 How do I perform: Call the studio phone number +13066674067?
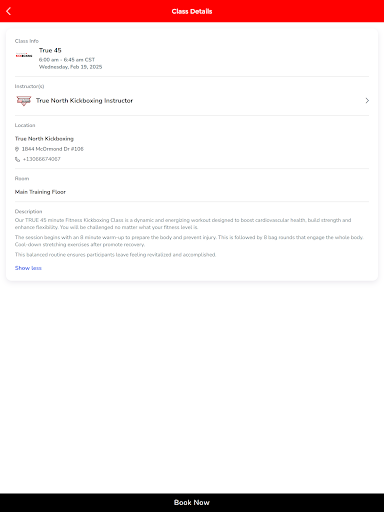click(42, 159)
